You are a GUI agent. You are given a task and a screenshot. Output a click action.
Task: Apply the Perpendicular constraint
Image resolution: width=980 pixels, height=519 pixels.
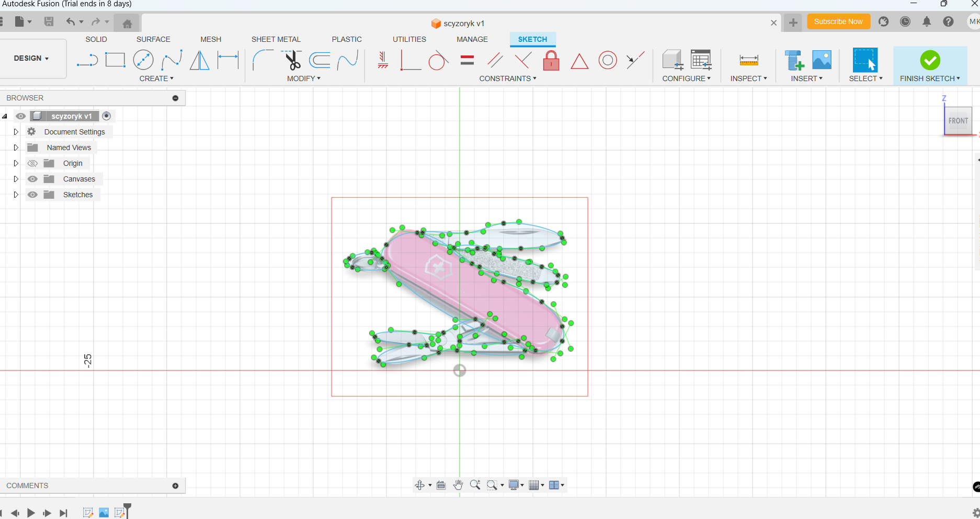(523, 60)
